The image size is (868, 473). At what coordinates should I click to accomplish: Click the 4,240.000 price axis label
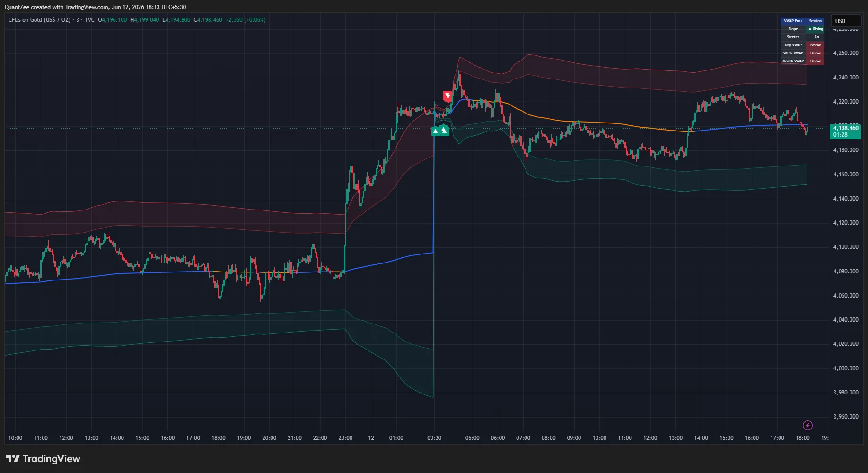coord(846,77)
